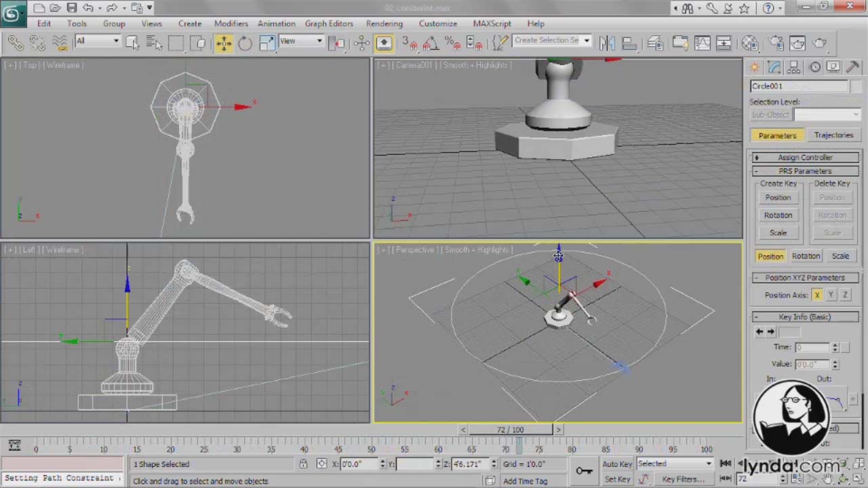Click the Key Filters button
Image resolution: width=868 pixels, height=488 pixels.
(683, 478)
